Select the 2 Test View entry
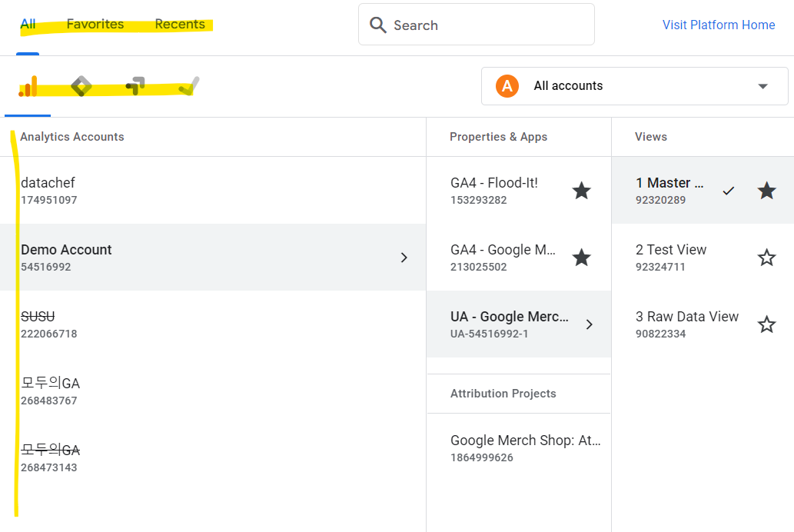This screenshot has height=532, width=794. coord(703,258)
